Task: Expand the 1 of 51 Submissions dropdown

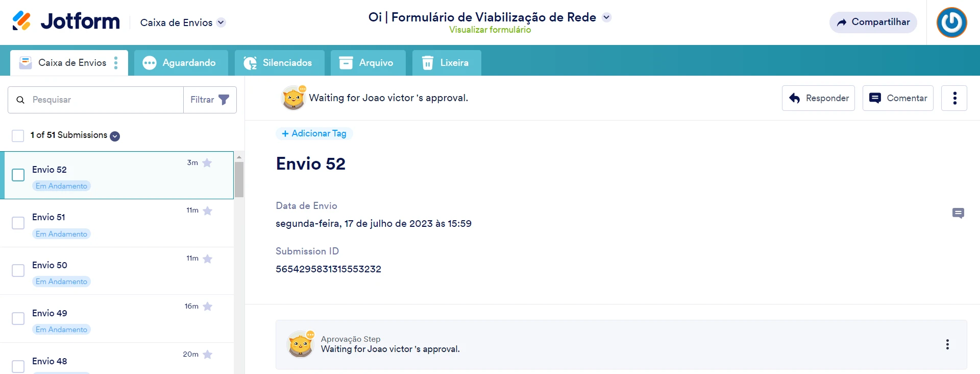Action: (x=115, y=136)
